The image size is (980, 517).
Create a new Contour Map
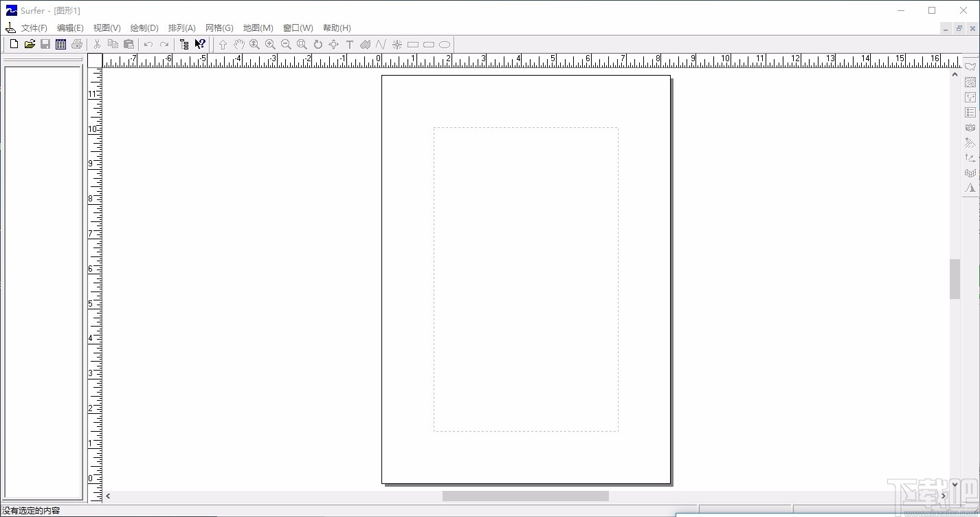[970, 82]
